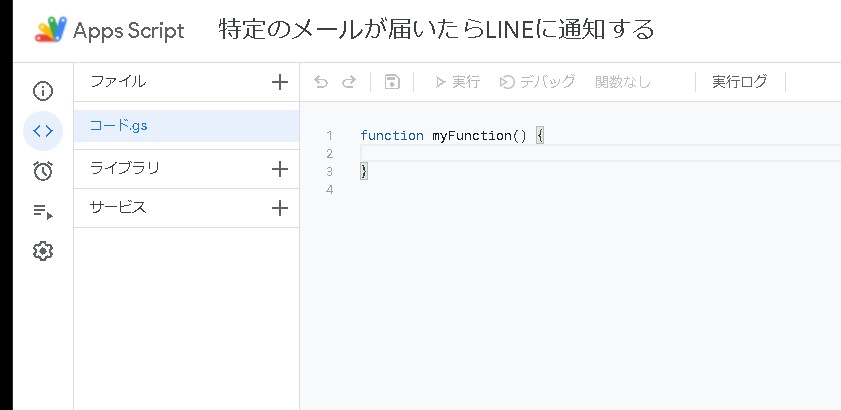Image resolution: width=841 pixels, height=410 pixels.
Task: Open the 実行ログ execution log
Action: (x=740, y=82)
